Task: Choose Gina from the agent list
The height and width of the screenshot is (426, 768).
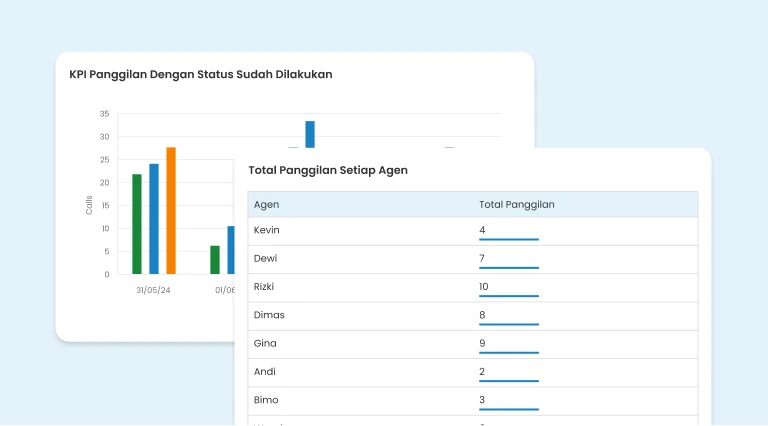Action: click(266, 343)
